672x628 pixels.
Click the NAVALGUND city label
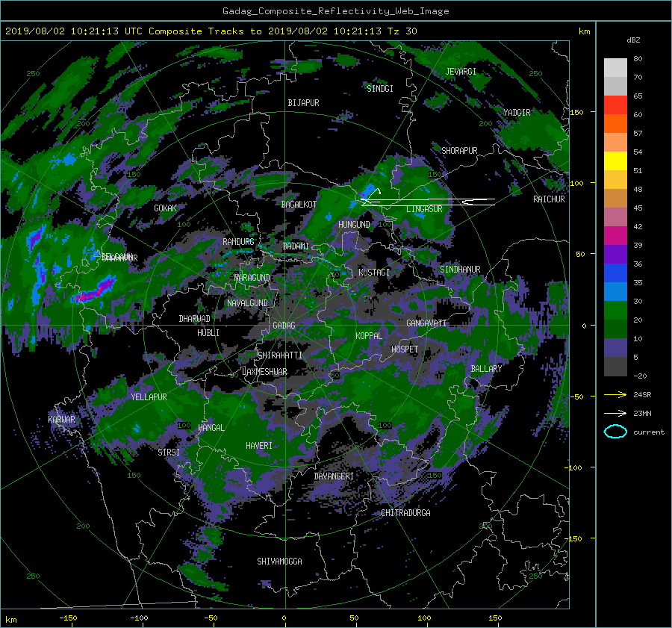[247, 302]
